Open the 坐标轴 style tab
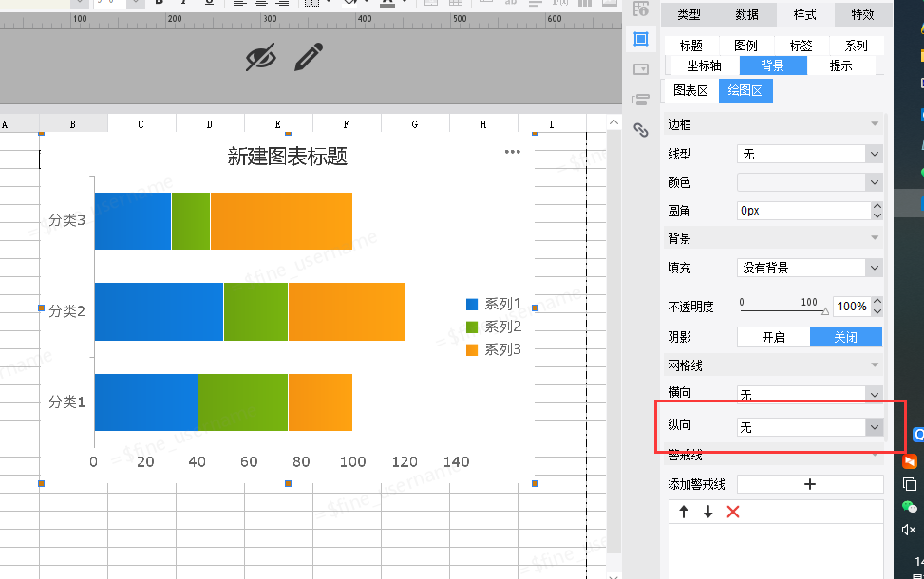This screenshot has width=924, height=579. pyautogui.click(x=705, y=66)
